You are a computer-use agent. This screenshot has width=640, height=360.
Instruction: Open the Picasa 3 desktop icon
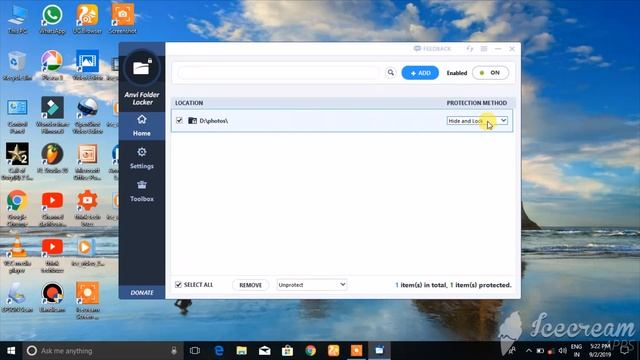coord(52,65)
